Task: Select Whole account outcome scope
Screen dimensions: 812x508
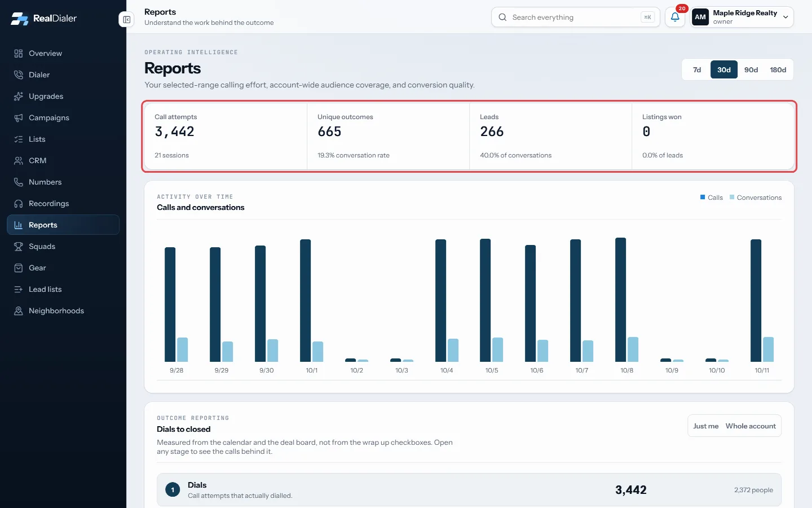Action: click(x=751, y=426)
